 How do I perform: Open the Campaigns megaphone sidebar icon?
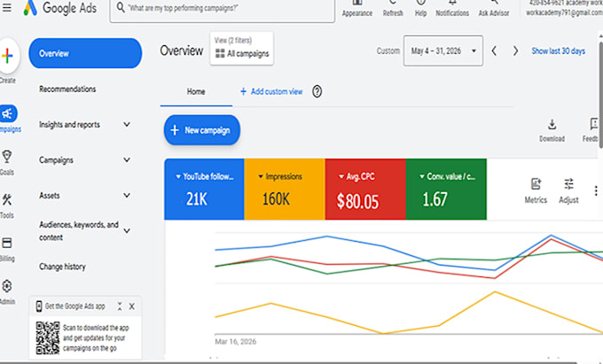point(8,113)
